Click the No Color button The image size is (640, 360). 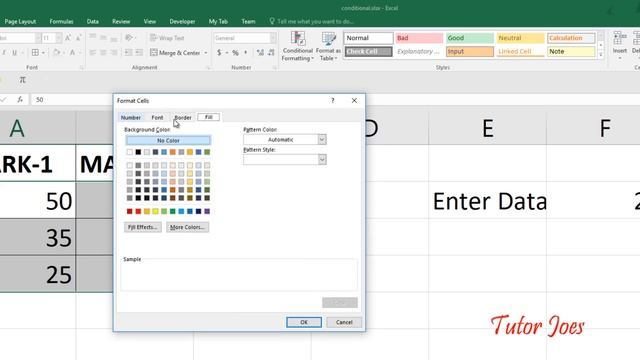coord(168,140)
